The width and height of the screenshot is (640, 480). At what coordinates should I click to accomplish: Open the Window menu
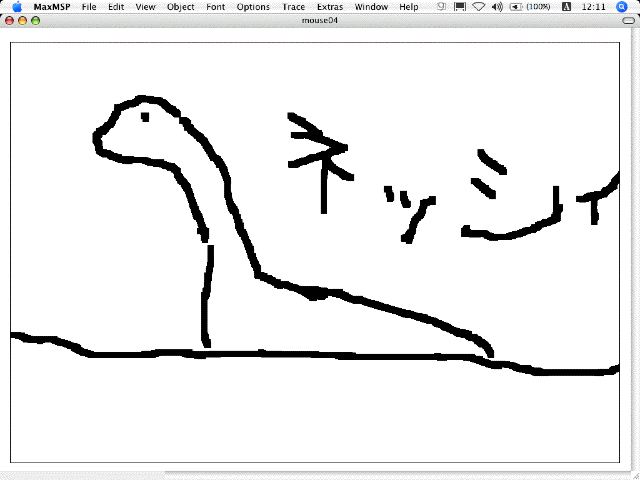(x=371, y=7)
